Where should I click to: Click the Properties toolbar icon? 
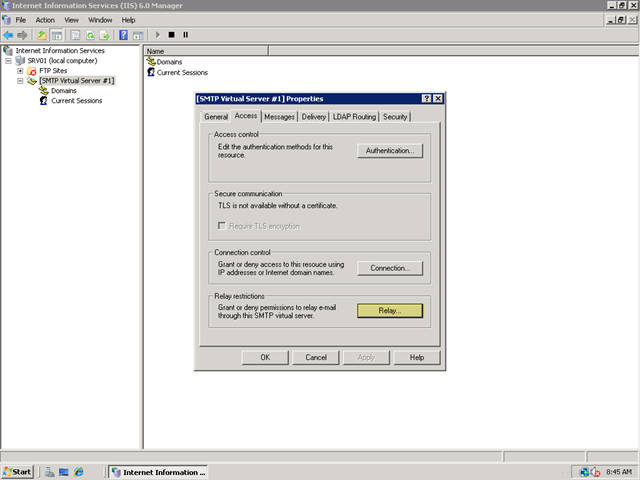(x=75, y=35)
